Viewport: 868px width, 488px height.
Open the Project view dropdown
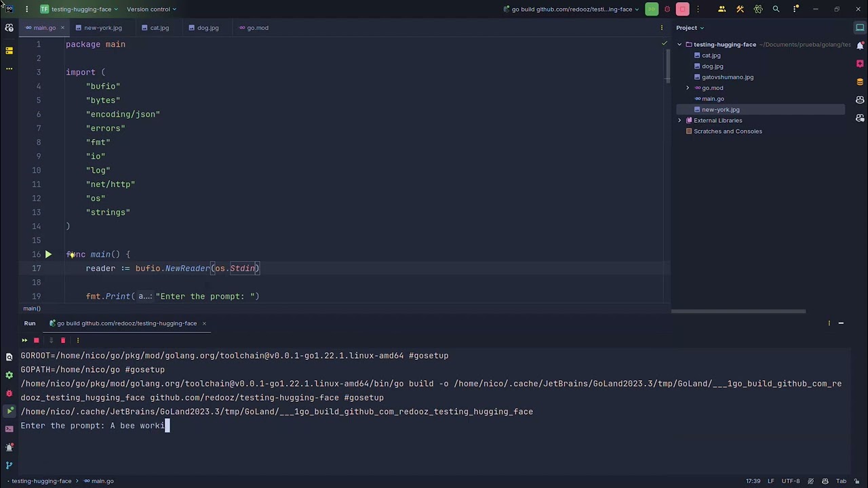tap(690, 28)
